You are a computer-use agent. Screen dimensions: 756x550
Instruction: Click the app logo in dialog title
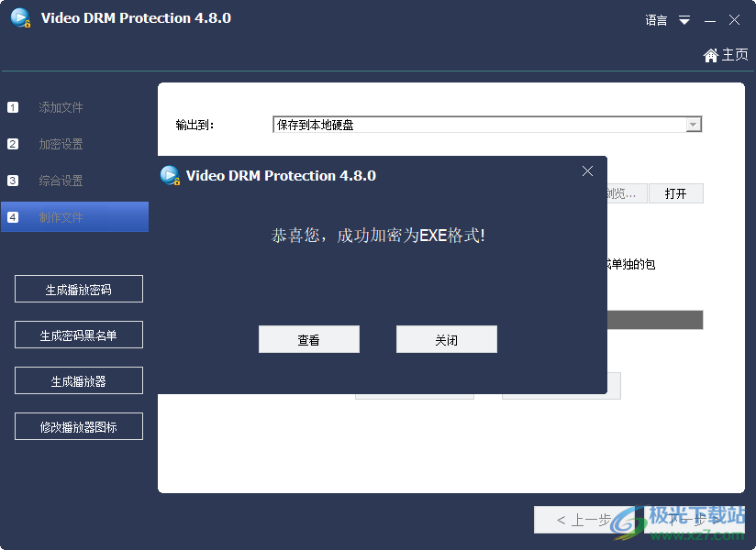tap(171, 175)
